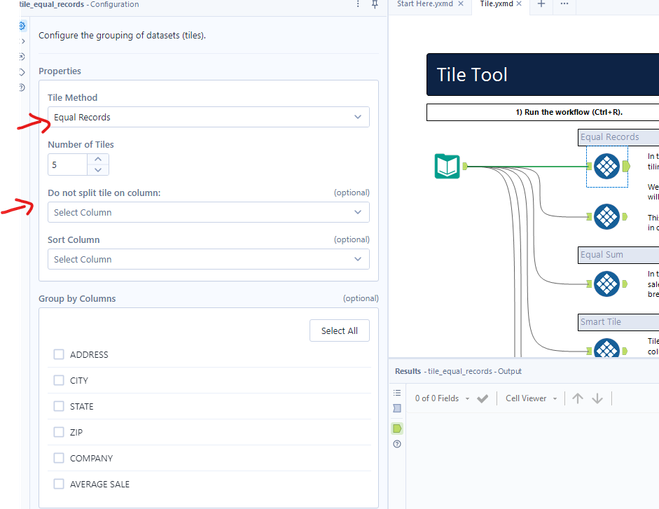Image resolution: width=659 pixels, height=509 pixels.
Task: Pin the Configuration window
Action: (x=375, y=4)
